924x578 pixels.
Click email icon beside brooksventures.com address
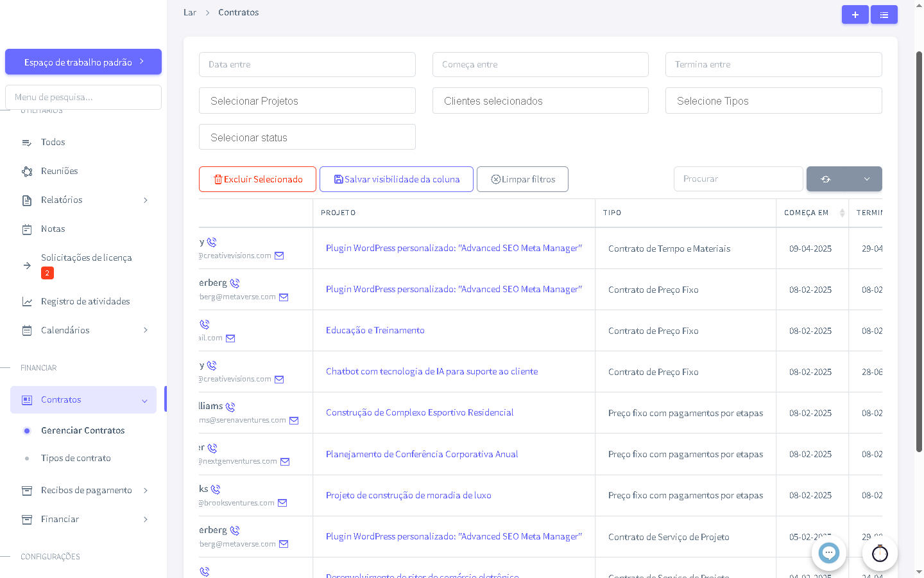coord(282,503)
